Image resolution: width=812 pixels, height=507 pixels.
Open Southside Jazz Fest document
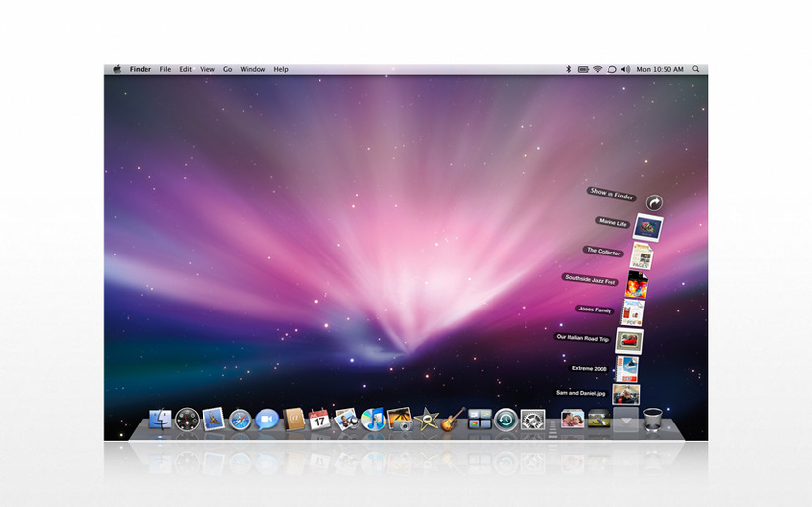[636, 285]
